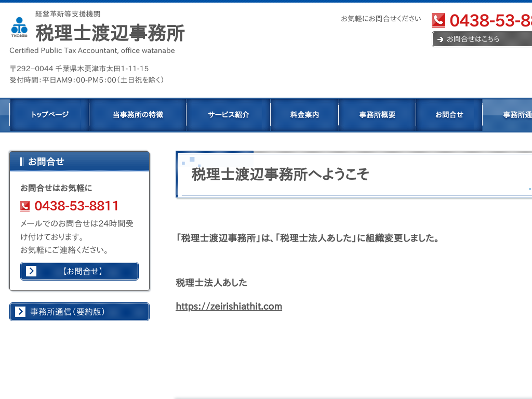Click the メールでのお問合せは24時間受け付けております paragraph
This screenshot has width=532, height=399.
click(77, 230)
